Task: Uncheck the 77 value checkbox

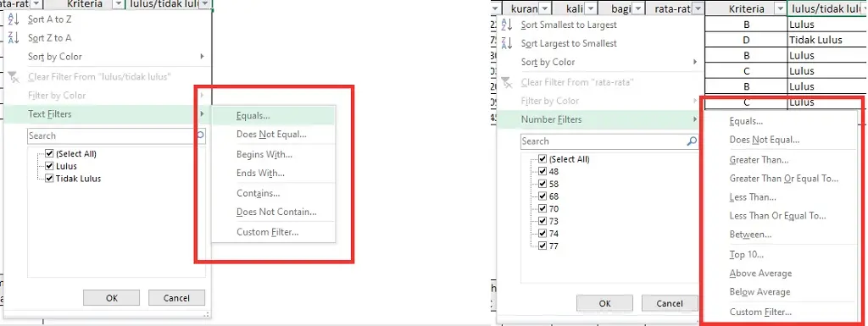Action: [542, 246]
